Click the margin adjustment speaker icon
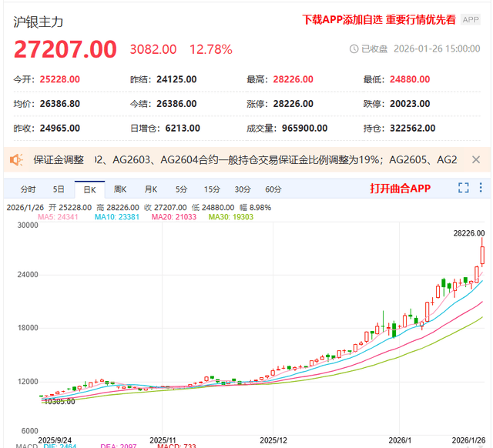493x448 pixels. pos(15,160)
